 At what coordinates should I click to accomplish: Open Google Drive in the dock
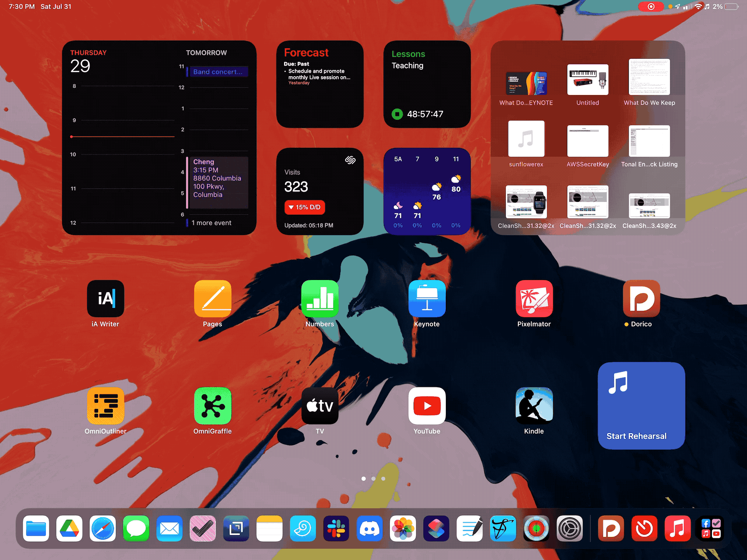[69, 528]
